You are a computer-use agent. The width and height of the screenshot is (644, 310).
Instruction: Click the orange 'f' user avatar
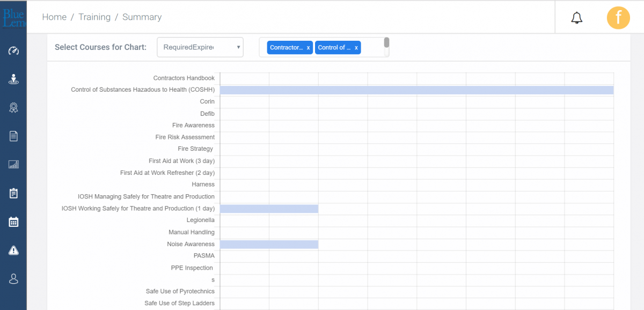tap(618, 18)
